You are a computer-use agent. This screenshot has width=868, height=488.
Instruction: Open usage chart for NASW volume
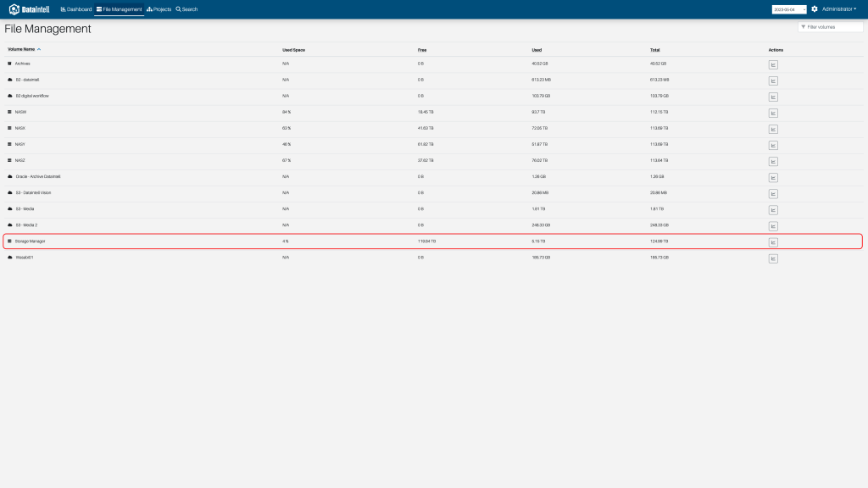click(773, 113)
